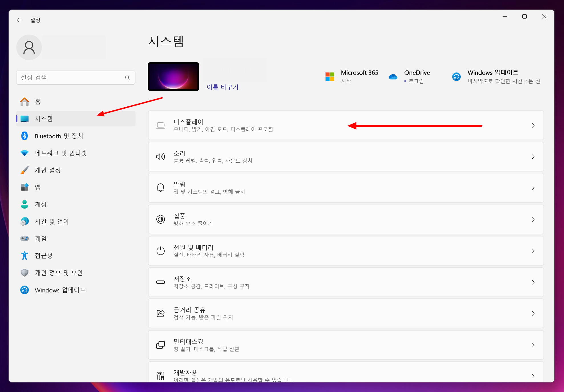Go to 홈 in sidebar

click(38, 102)
